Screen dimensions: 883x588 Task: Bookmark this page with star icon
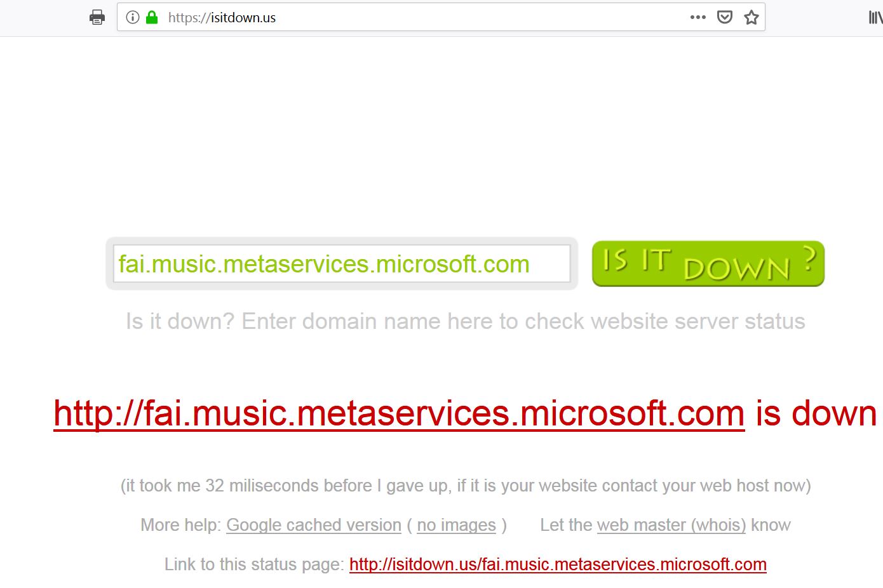[752, 17]
